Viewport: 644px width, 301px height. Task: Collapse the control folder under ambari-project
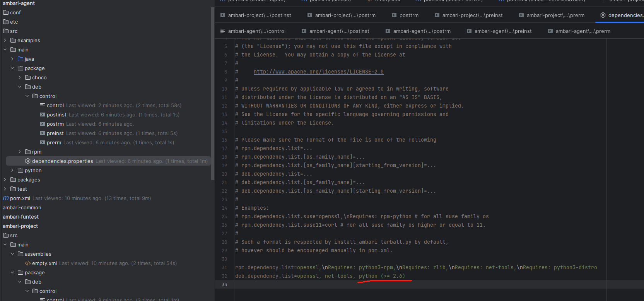tap(27, 291)
